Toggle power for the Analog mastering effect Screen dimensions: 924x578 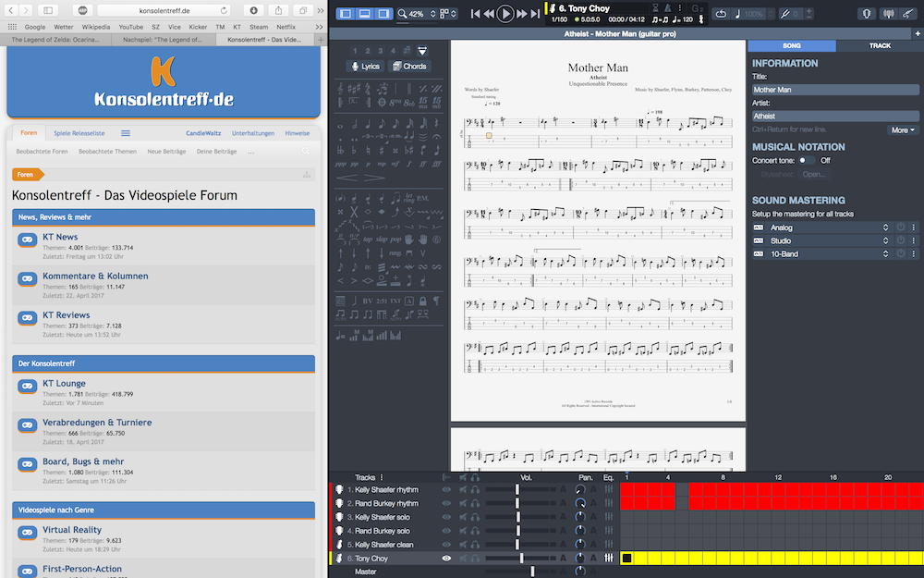coord(900,228)
